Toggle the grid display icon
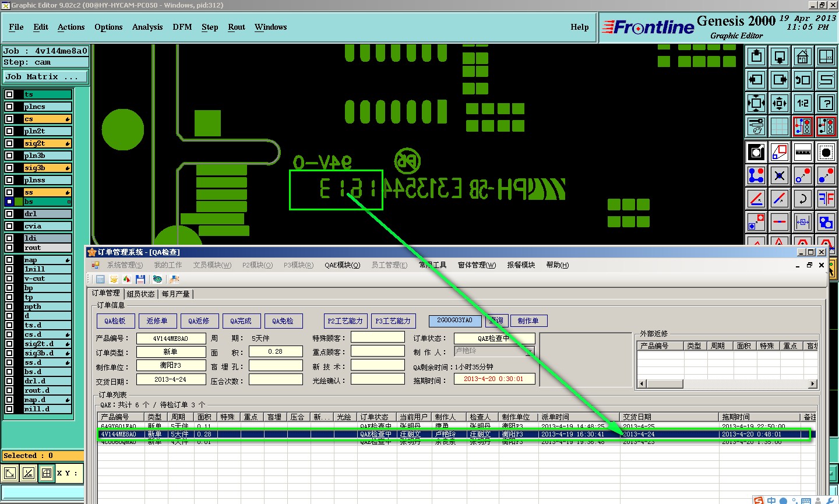 pos(780,126)
